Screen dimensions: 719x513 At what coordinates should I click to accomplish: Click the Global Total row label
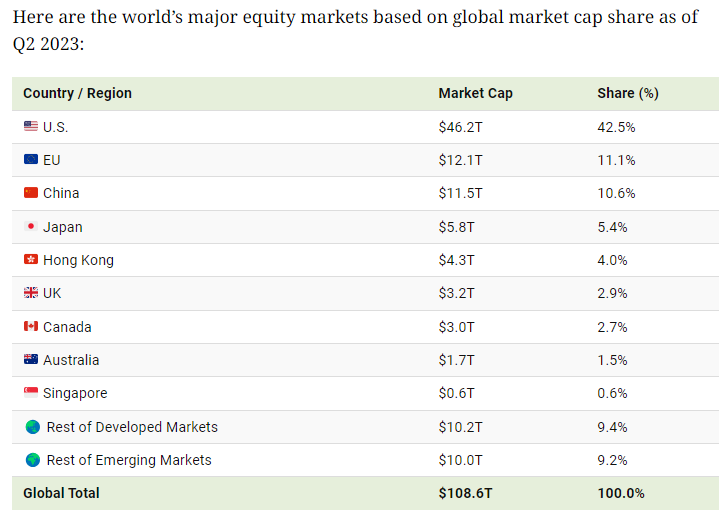click(x=61, y=493)
